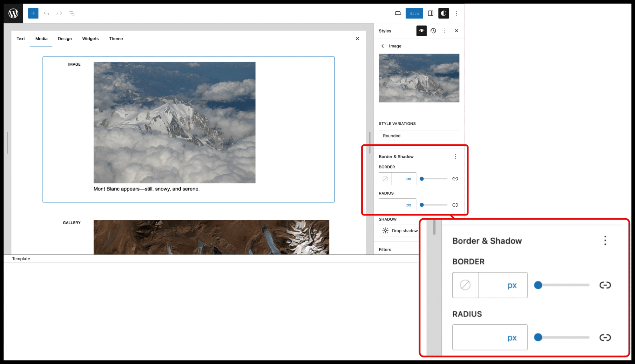Open the document overview list view
The height and width of the screenshot is (364, 635).
(72, 13)
